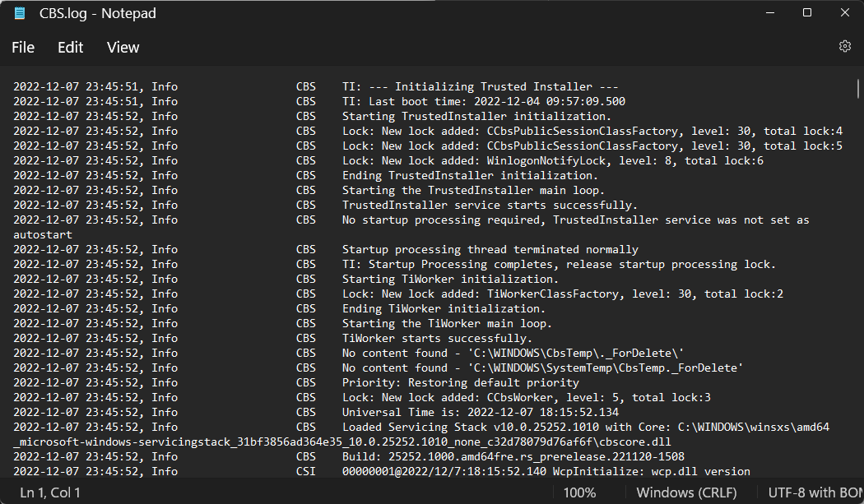Place cursor on 'Ending TiWorker initialization.' line

coord(444,308)
